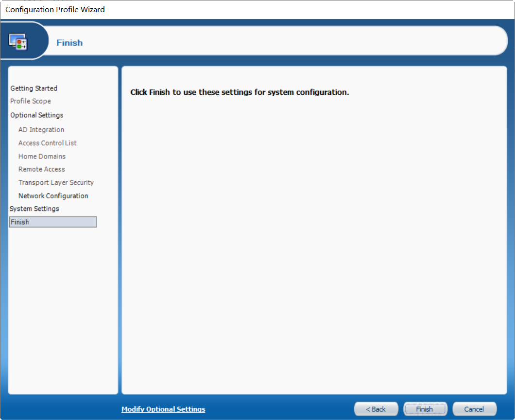Click the Configuration Profile Wizard title bar

click(x=257, y=10)
